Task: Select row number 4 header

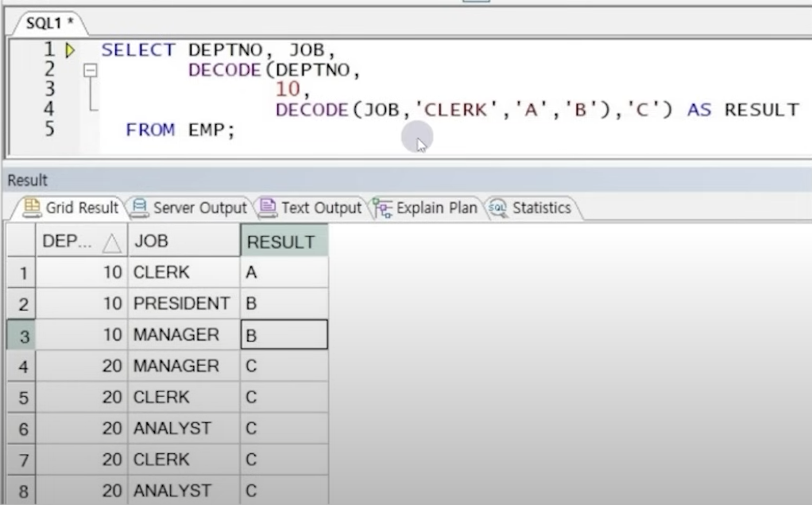Action: coord(21,366)
